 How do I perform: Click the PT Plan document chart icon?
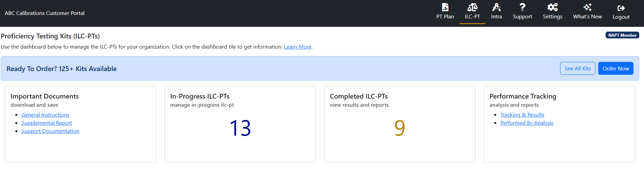click(445, 7)
